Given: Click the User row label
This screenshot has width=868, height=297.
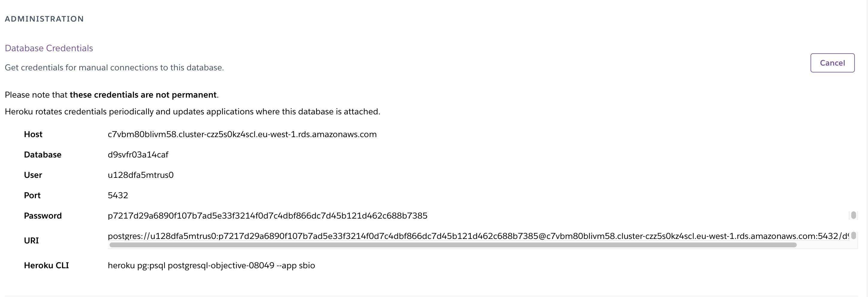Looking at the screenshot, I should (33, 175).
